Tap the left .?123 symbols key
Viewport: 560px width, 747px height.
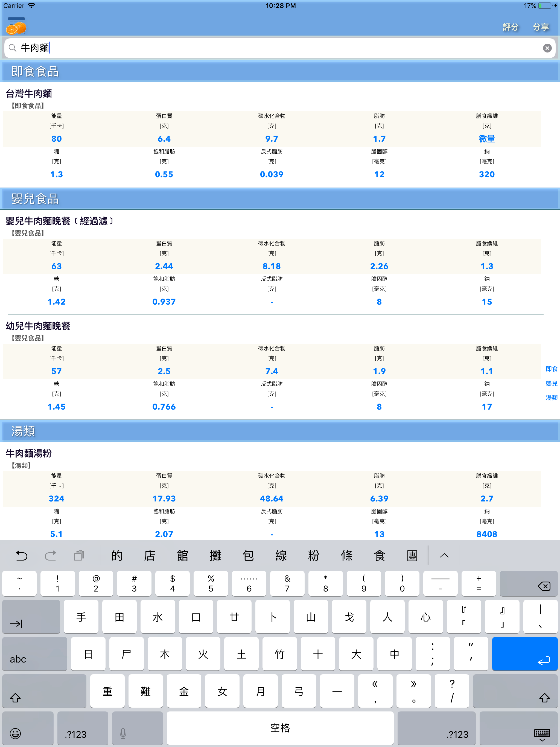[83, 728]
